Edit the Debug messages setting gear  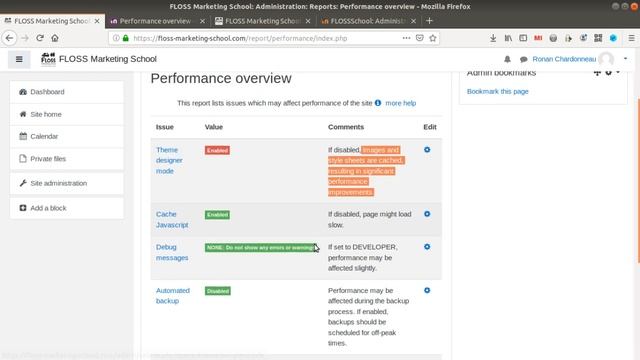427,247
